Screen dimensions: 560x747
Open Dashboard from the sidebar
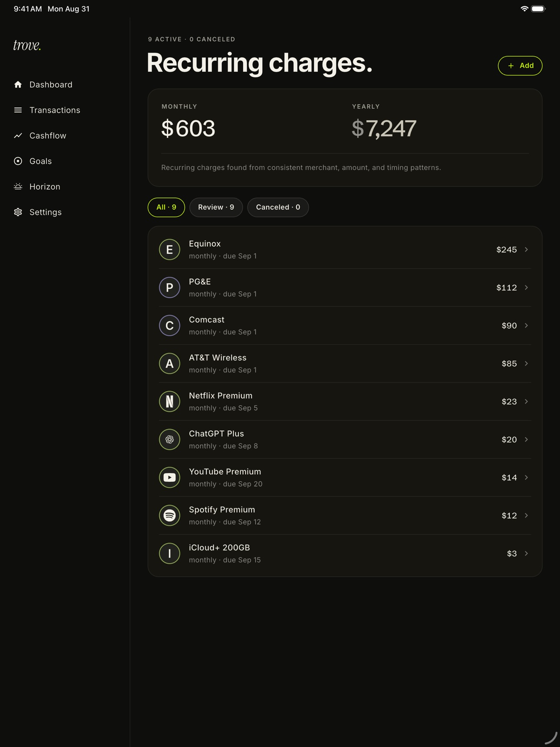(51, 85)
